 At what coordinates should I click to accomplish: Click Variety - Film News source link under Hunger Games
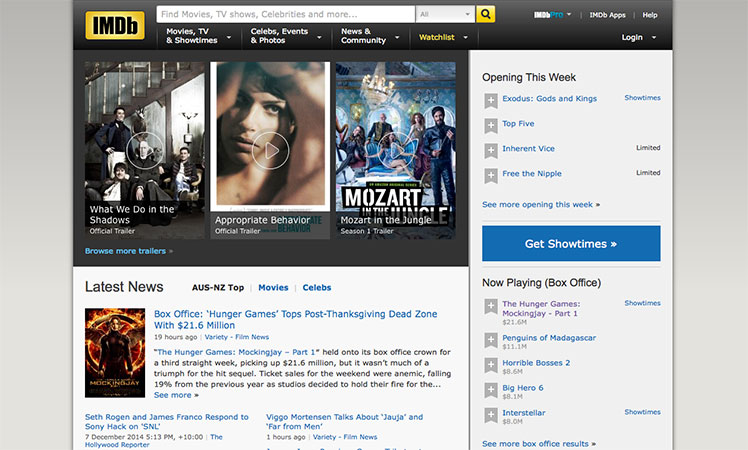click(x=237, y=337)
